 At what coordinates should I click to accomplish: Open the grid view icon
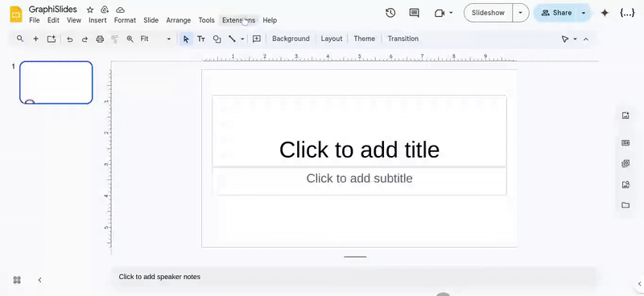(x=17, y=280)
